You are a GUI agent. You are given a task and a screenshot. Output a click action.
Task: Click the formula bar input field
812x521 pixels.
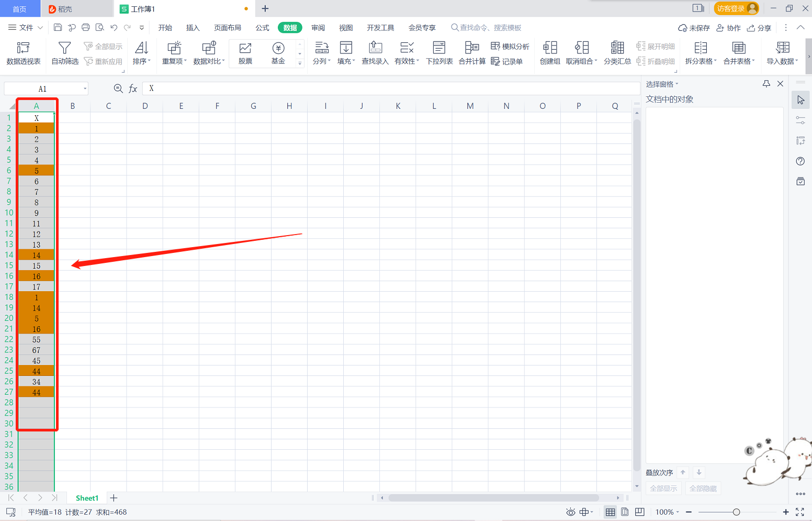(x=390, y=88)
